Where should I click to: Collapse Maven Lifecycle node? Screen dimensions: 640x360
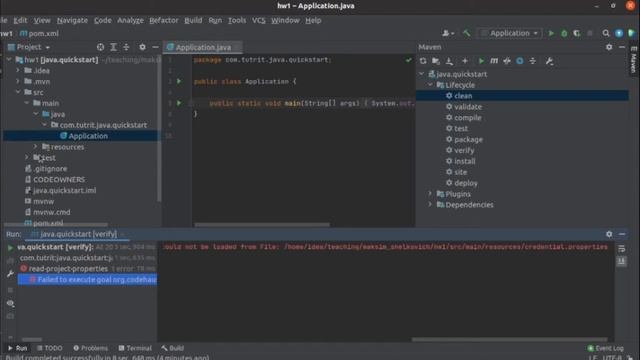click(x=430, y=85)
